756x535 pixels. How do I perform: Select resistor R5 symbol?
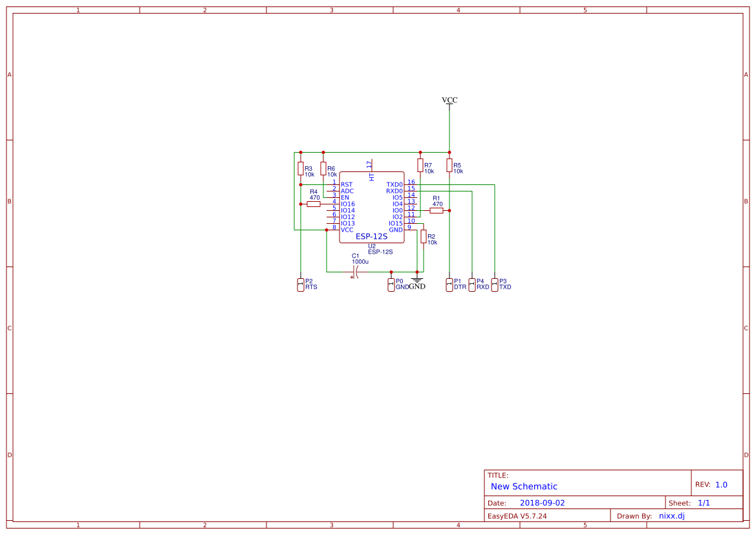click(449, 166)
